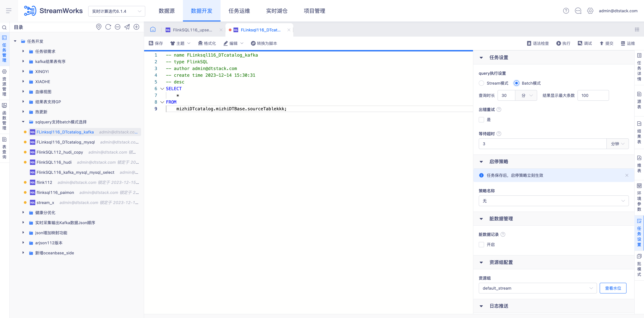Click 转换为脚本 button

pyautogui.click(x=264, y=43)
